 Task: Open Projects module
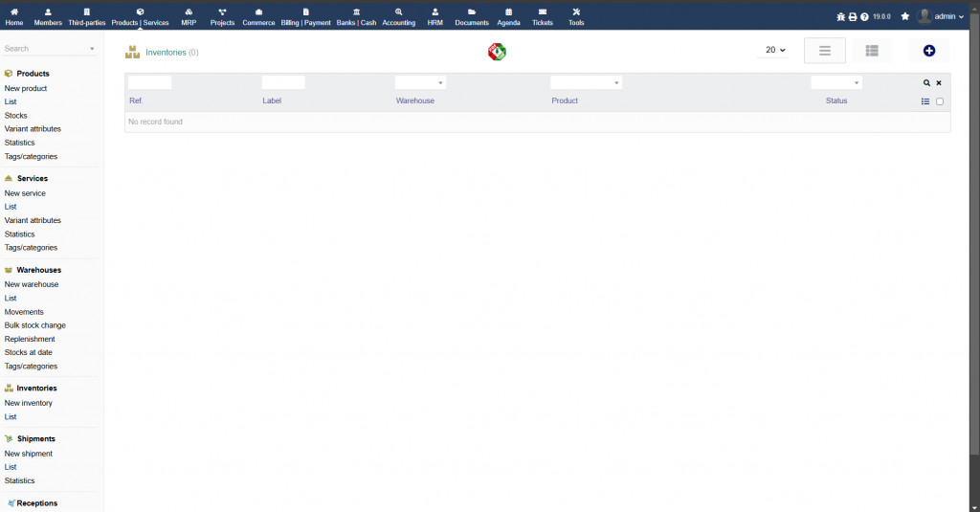pos(222,16)
